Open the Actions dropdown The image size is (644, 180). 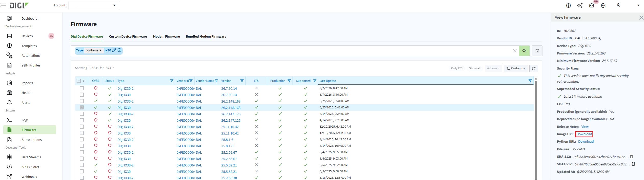(493, 68)
